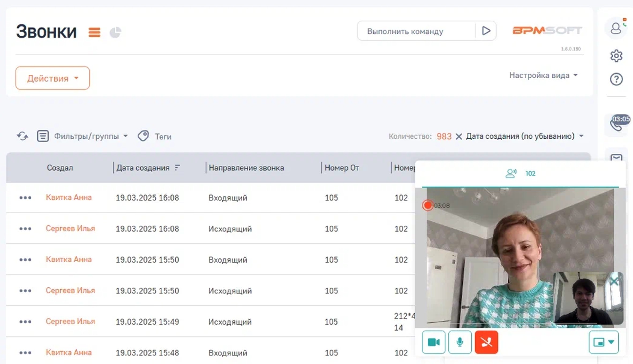Open the Теги tag icon
This screenshot has height=364, width=633.
(x=144, y=136)
